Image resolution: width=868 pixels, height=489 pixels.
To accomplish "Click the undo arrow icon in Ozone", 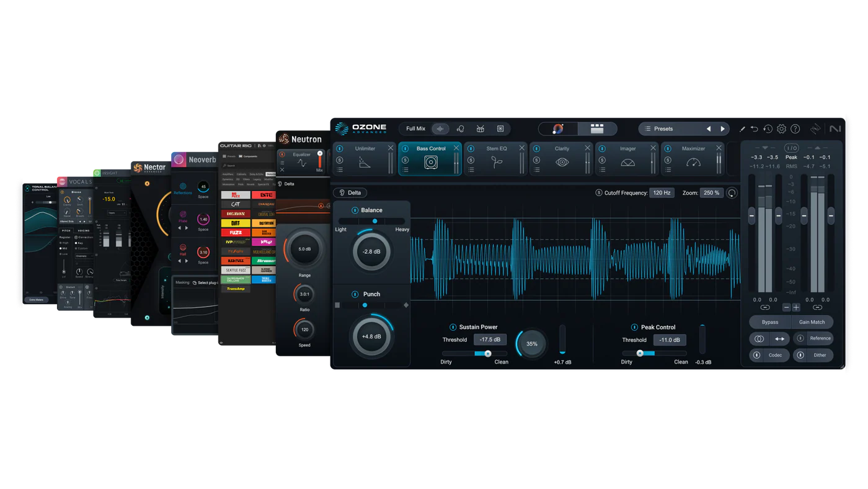I will pyautogui.click(x=755, y=129).
